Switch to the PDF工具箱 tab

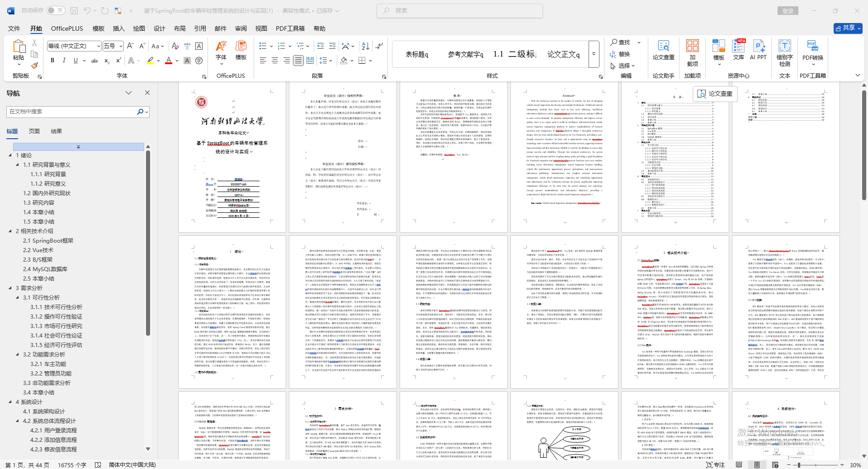point(290,28)
